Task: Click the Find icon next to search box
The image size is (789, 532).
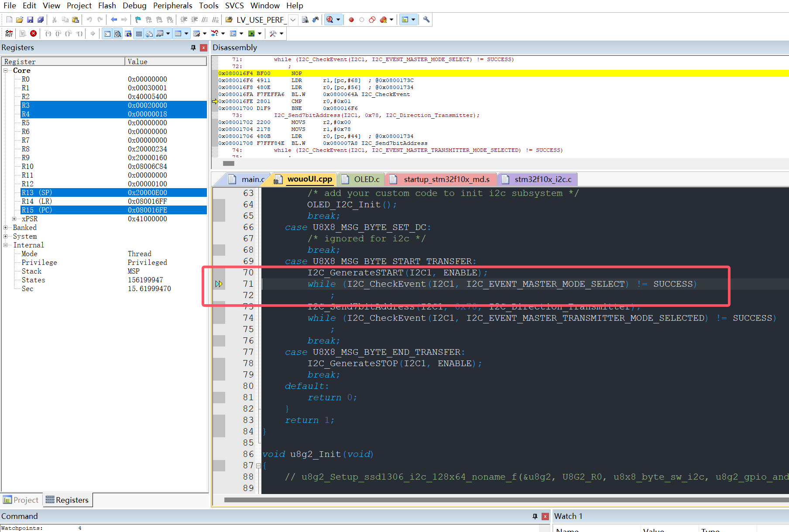Action: (x=305, y=20)
